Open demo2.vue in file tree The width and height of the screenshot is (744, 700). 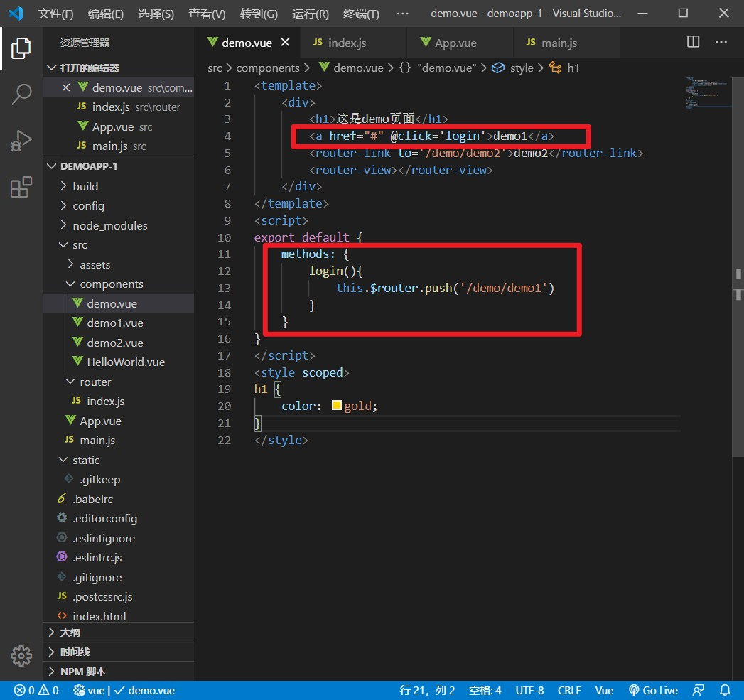click(x=119, y=342)
